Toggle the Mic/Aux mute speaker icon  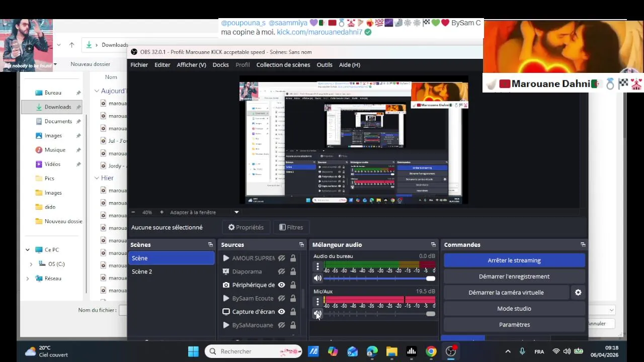click(317, 313)
